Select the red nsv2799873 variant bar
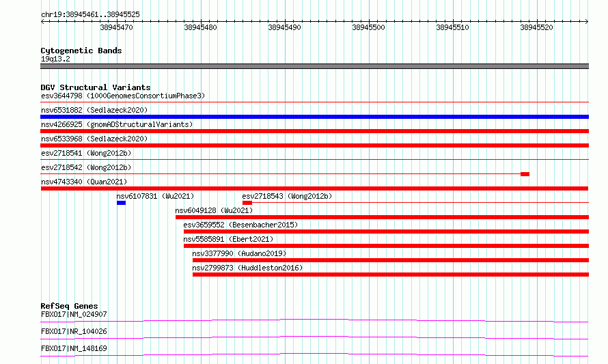The height and width of the screenshot is (364, 608). 391,275
